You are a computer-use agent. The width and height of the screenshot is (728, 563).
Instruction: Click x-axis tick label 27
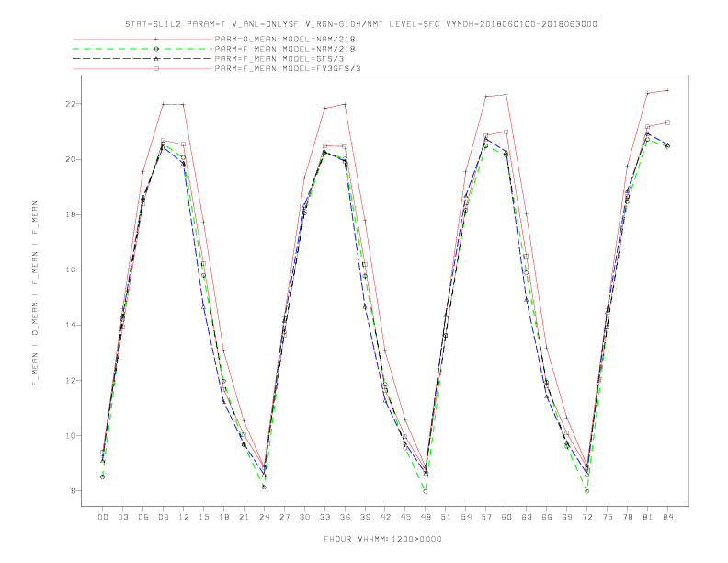(284, 517)
